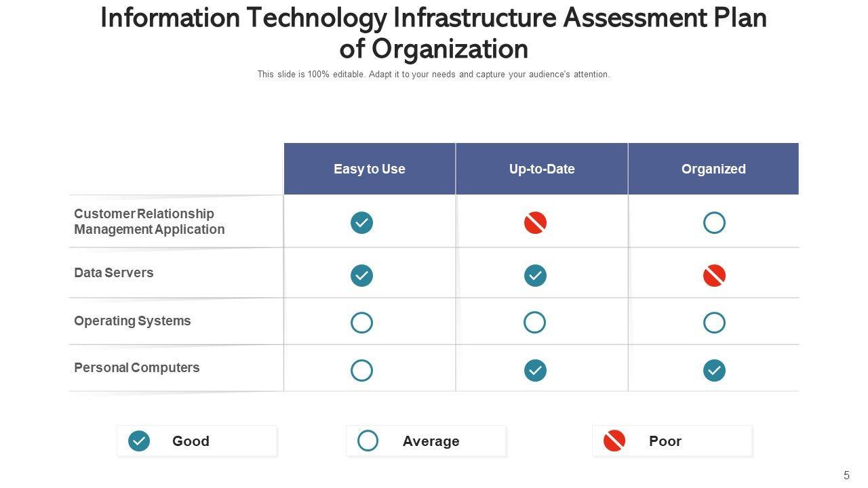Image resolution: width=868 pixels, height=488 pixels.
Task: Click CRM Application's red Up-to-Date icon
Action: (x=535, y=222)
